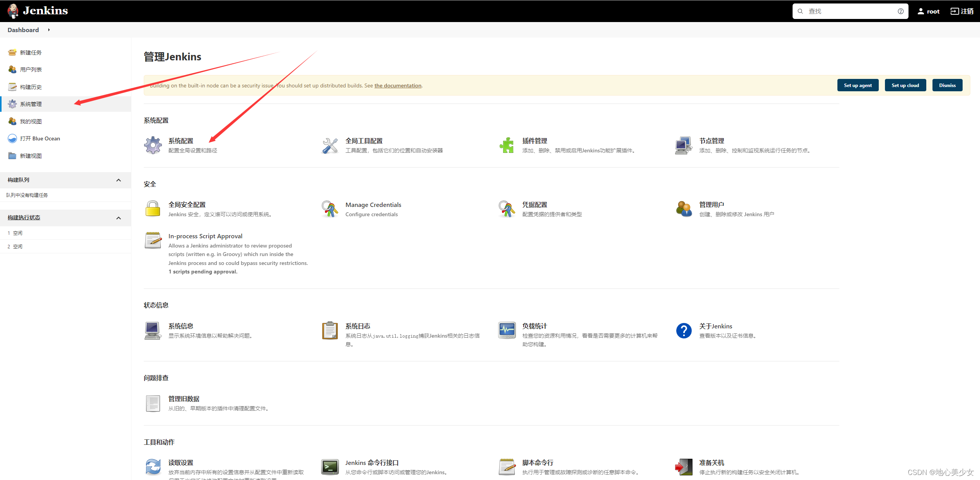Click 关于Jenkins question mark icon
Viewport: 980px width, 480px height.
(x=684, y=330)
